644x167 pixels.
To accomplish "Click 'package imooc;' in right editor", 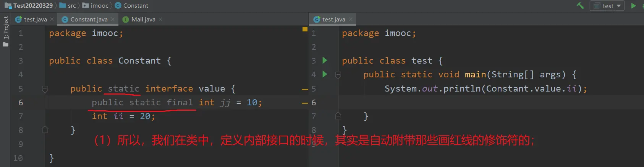I will 379,33.
